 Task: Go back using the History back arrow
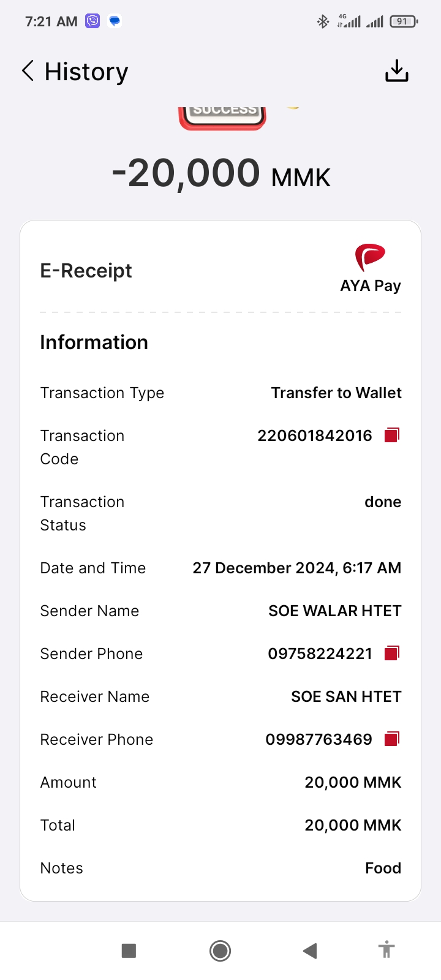click(28, 71)
